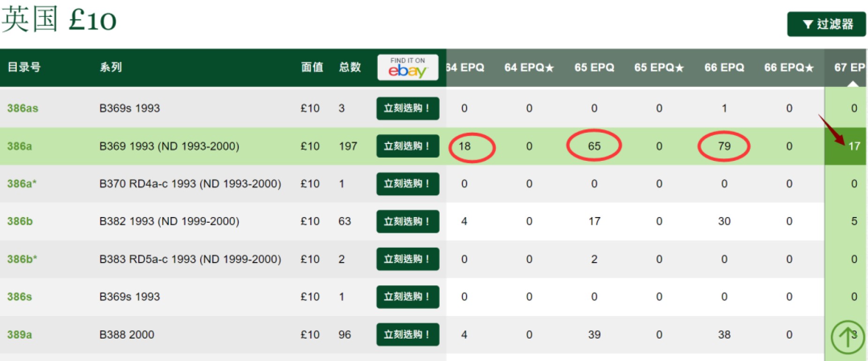
Task: Click the Find it on eBay logo
Action: [x=408, y=68]
